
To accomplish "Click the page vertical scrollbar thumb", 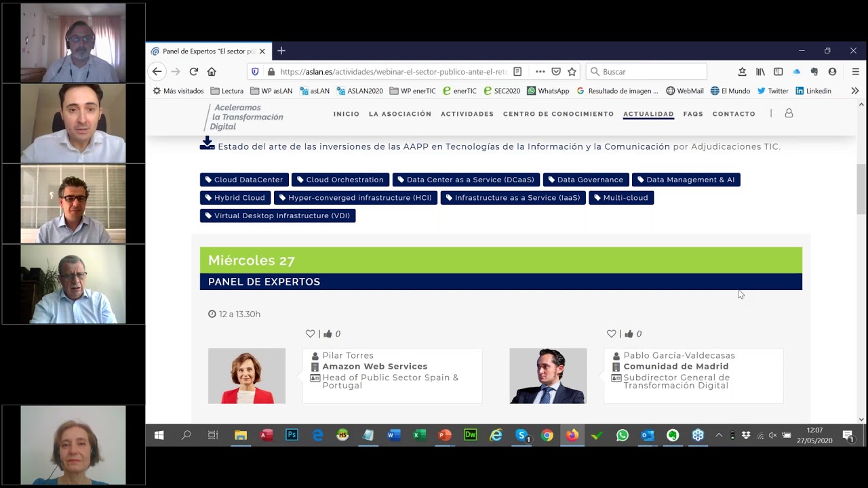I will (861, 189).
